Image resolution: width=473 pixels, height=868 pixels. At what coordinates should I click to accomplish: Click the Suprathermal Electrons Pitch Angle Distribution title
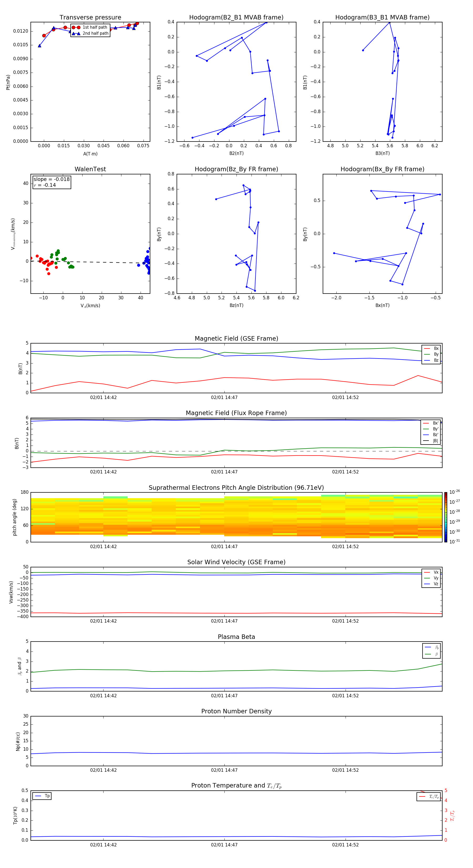236,488
